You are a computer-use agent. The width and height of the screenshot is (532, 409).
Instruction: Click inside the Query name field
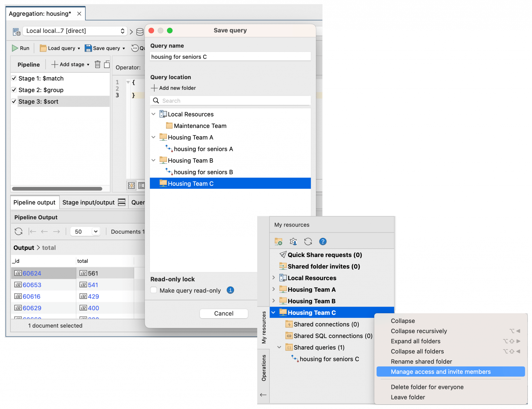pyautogui.click(x=230, y=56)
